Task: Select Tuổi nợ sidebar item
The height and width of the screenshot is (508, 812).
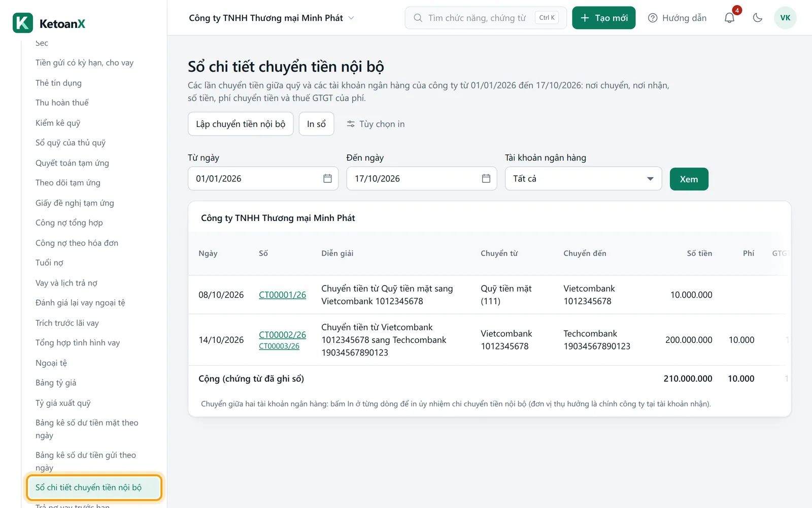Action: [49, 263]
